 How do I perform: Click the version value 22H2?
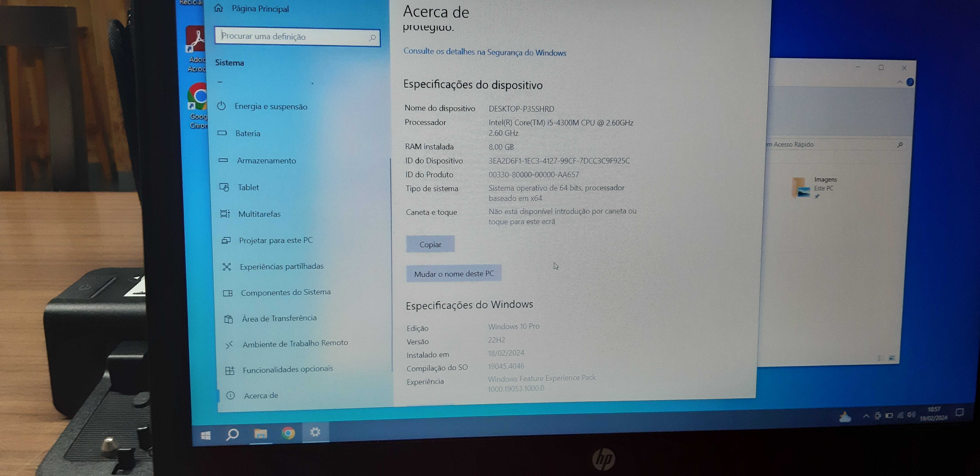click(496, 340)
